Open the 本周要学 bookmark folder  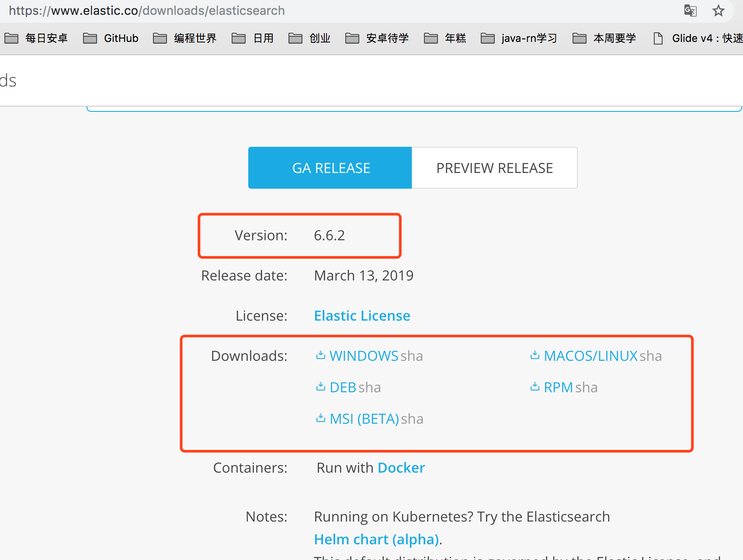point(604,38)
